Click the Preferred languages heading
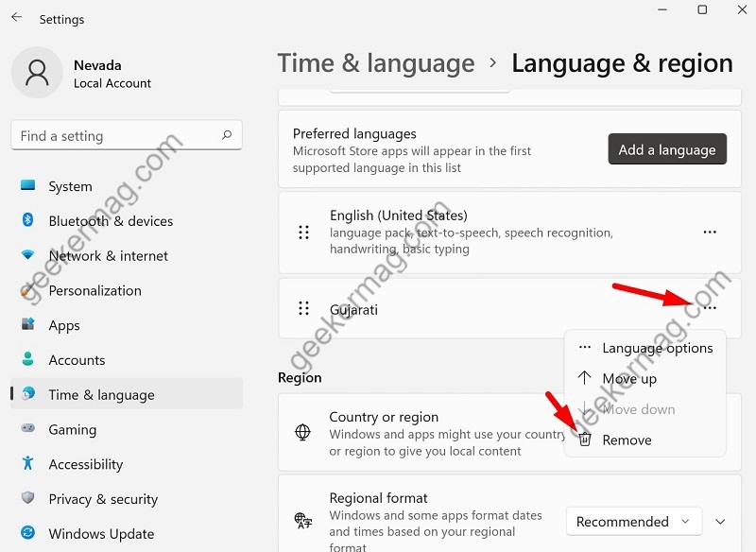 tap(354, 133)
